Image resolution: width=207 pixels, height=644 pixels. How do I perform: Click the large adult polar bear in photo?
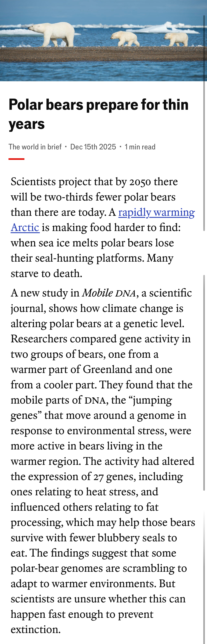(x=53, y=34)
